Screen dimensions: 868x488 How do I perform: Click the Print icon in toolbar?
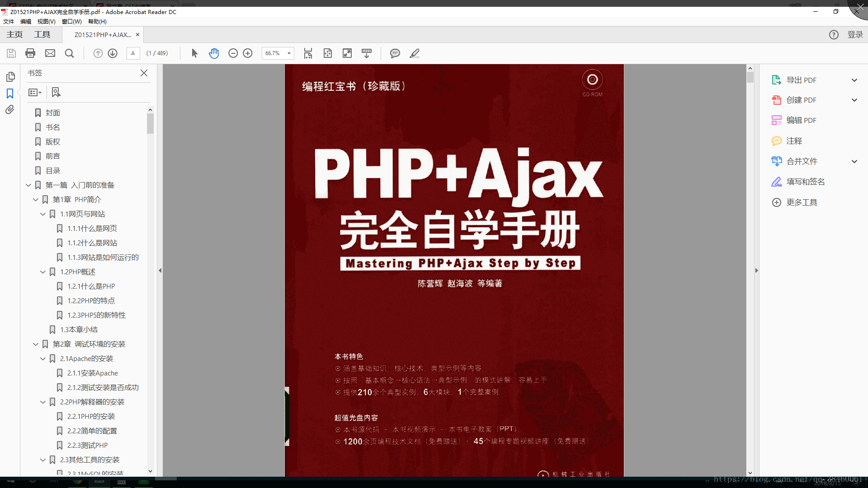[30, 53]
